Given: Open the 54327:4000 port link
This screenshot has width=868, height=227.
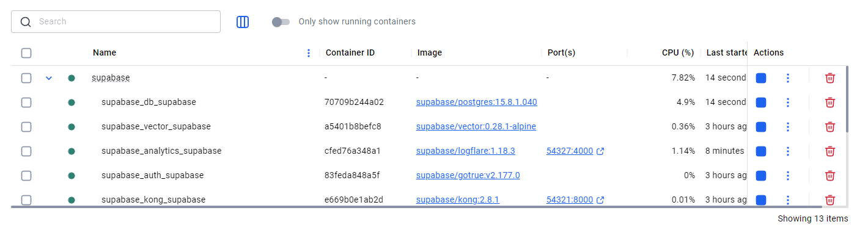Looking at the screenshot, I should point(570,151).
